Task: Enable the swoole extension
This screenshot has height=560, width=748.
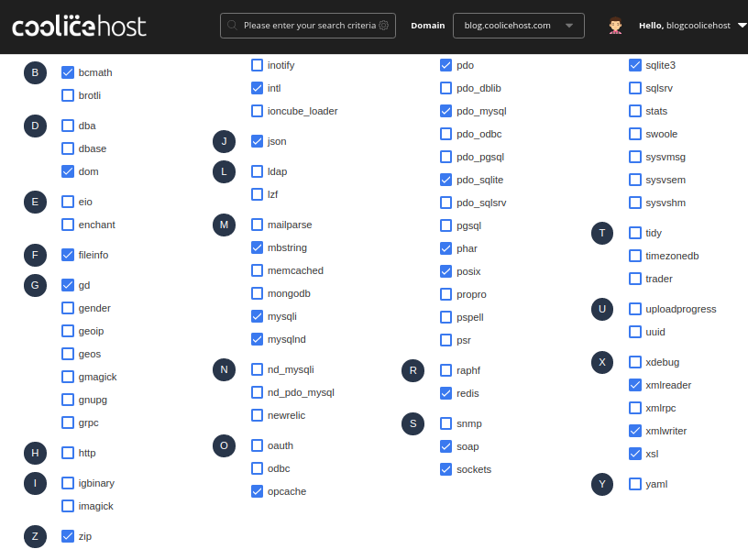Action: [x=635, y=134]
